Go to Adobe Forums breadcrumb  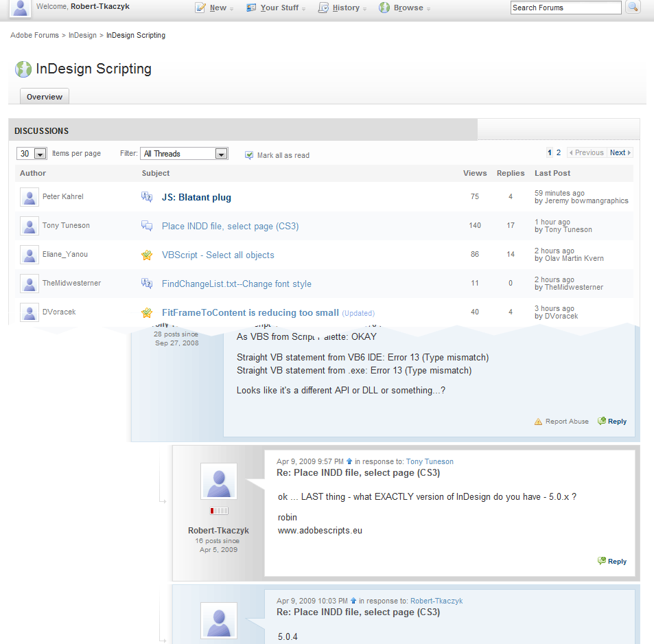(34, 35)
